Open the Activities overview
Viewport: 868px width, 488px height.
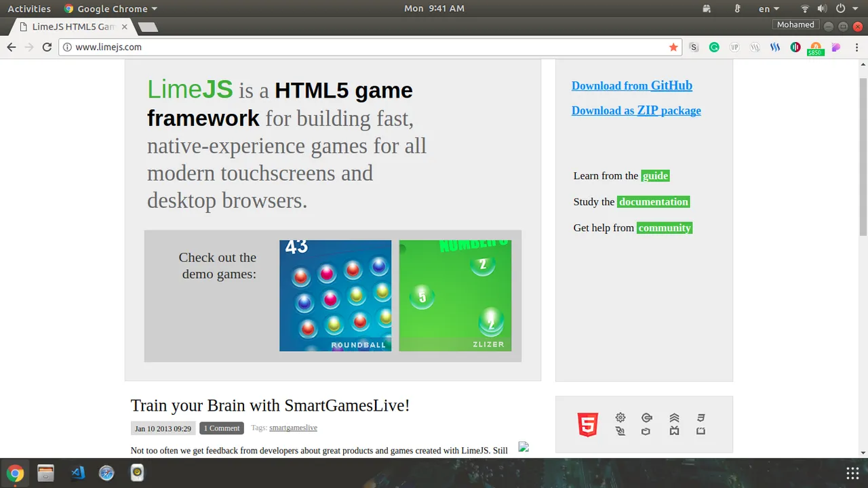[29, 9]
